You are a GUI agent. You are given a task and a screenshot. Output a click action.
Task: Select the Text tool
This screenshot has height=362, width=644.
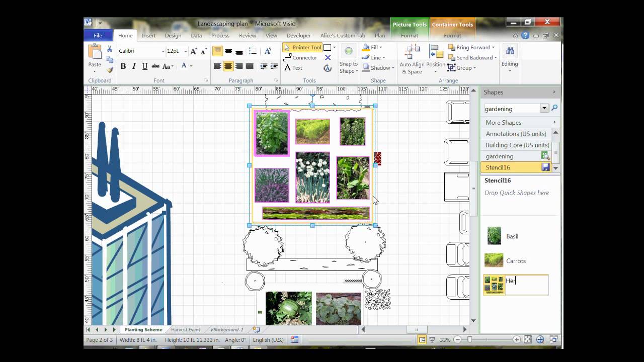tap(293, 68)
